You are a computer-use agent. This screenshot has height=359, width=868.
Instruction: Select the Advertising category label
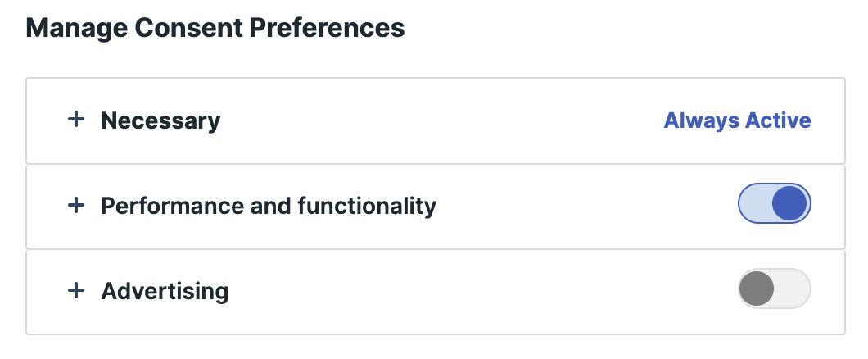pos(165,291)
